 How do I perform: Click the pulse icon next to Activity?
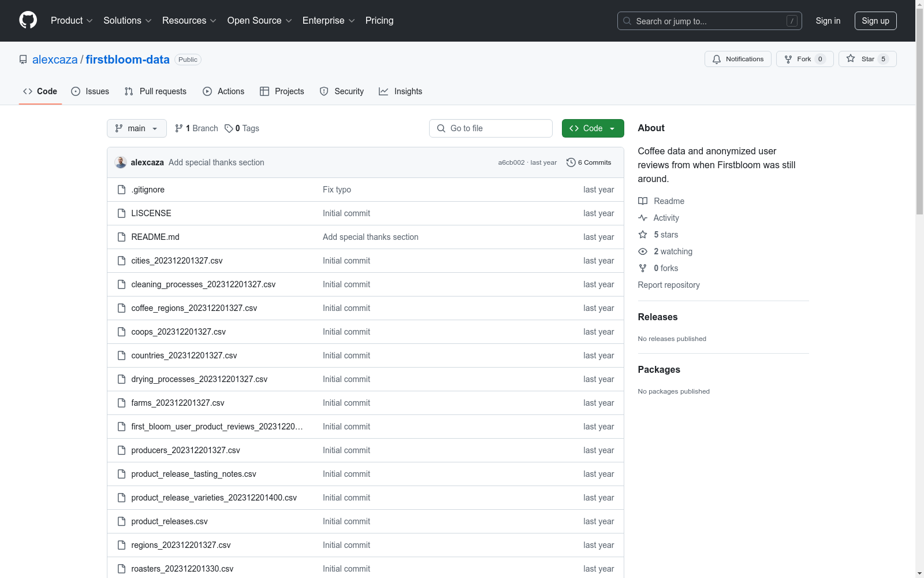pyautogui.click(x=643, y=218)
